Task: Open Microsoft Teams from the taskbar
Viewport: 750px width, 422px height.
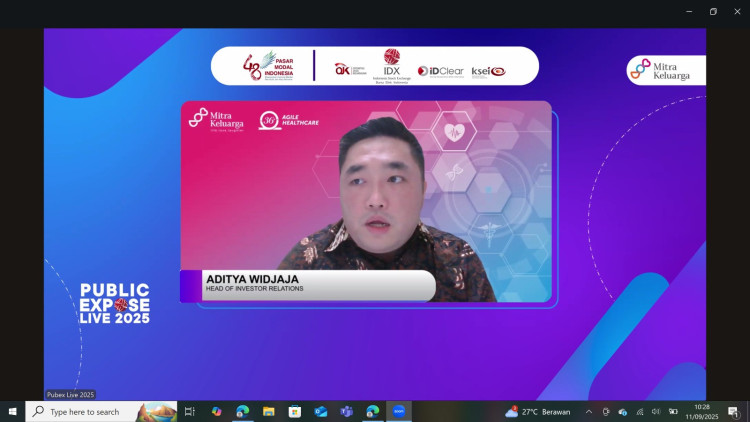Action: tap(346, 411)
